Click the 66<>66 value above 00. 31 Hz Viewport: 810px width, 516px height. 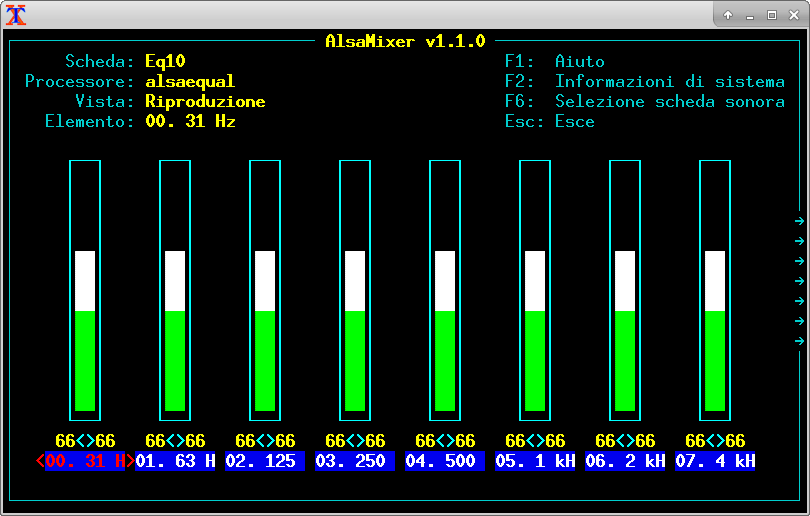[85, 441]
